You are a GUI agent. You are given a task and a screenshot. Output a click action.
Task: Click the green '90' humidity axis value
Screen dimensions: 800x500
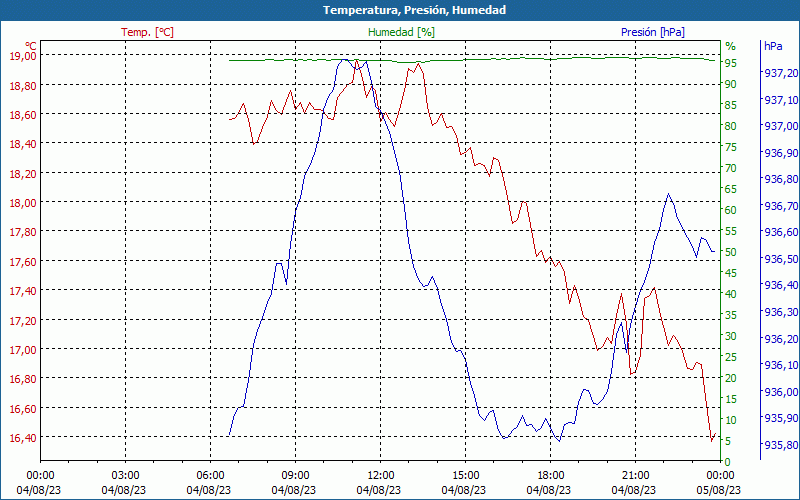731,84
